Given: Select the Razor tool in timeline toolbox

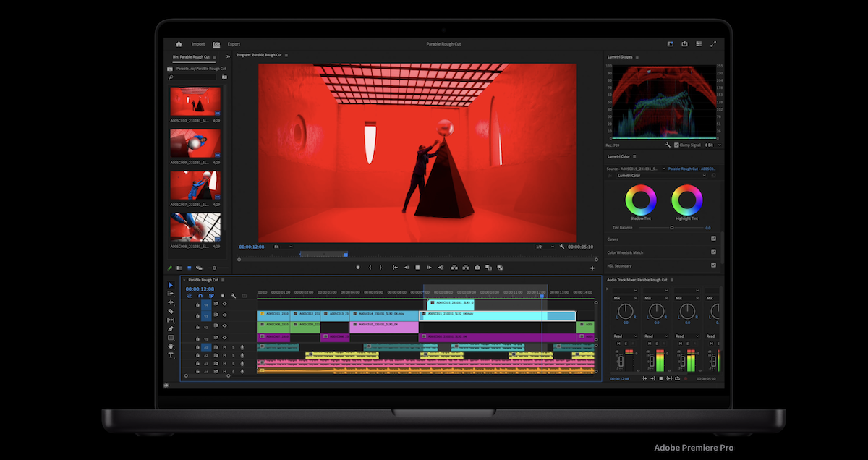Looking at the screenshot, I should click(x=171, y=311).
